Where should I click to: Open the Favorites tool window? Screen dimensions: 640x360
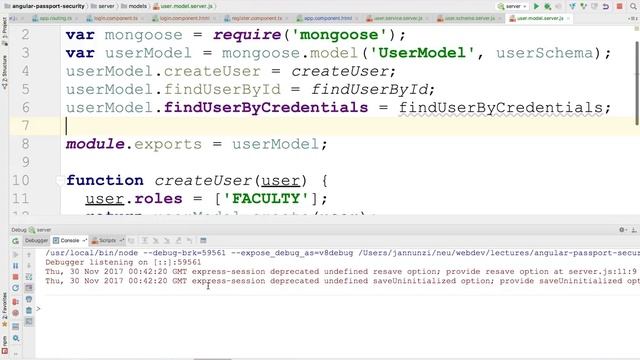pyautogui.click(x=4, y=309)
